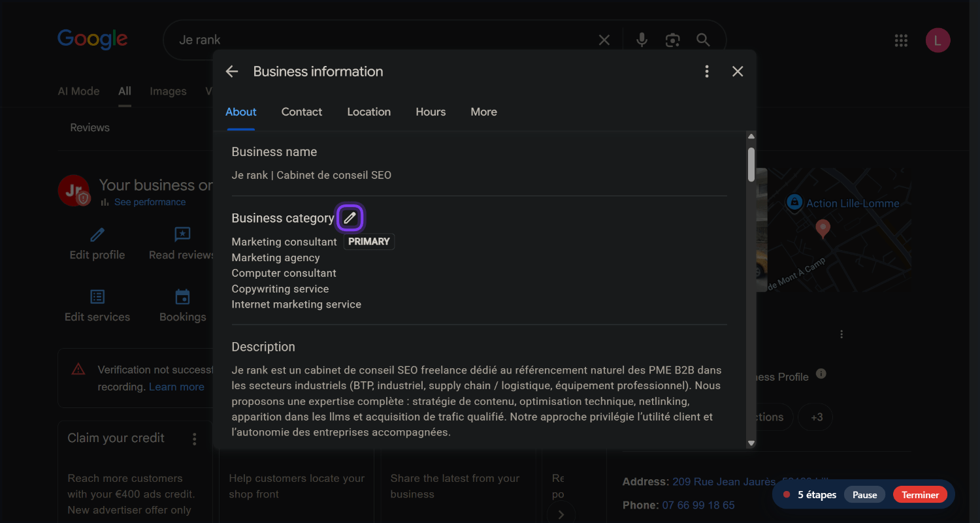Screen dimensions: 980x523
Task: Open Edit services list icon
Action: tap(97, 297)
